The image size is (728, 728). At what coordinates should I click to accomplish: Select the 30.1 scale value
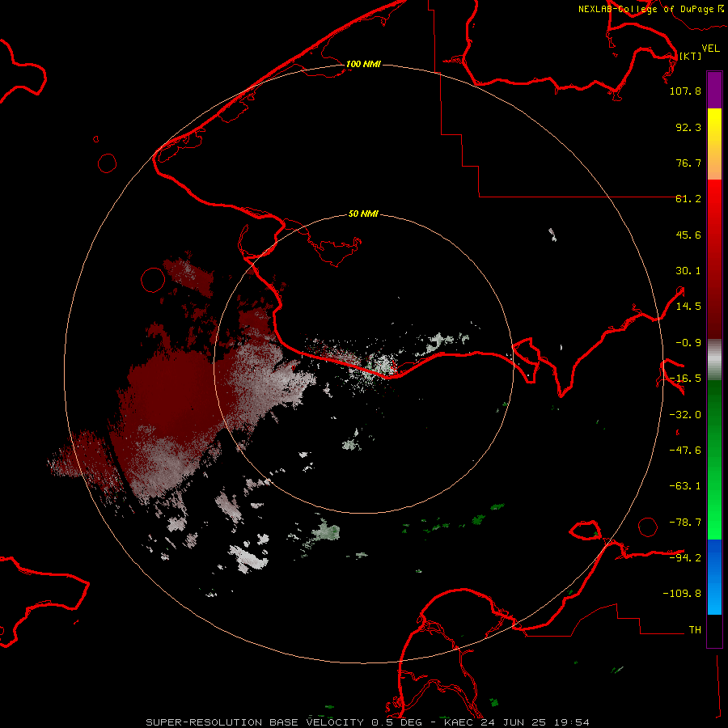coord(688,271)
